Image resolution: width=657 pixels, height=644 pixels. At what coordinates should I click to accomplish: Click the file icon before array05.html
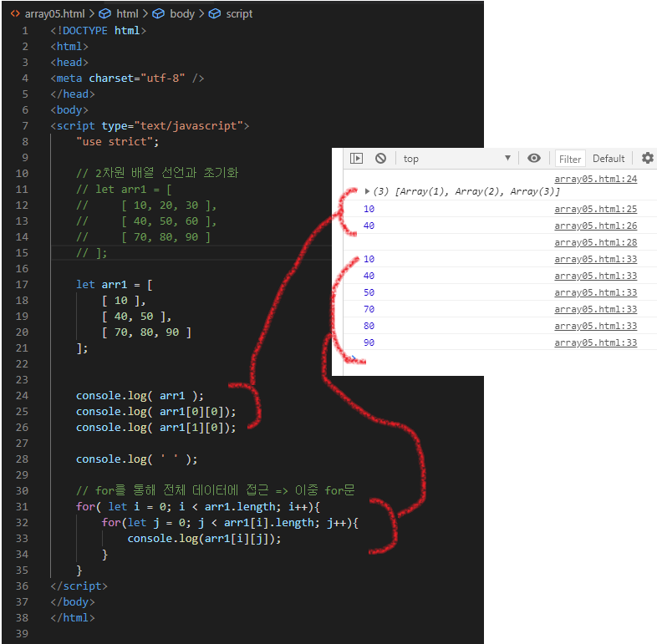point(15,14)
